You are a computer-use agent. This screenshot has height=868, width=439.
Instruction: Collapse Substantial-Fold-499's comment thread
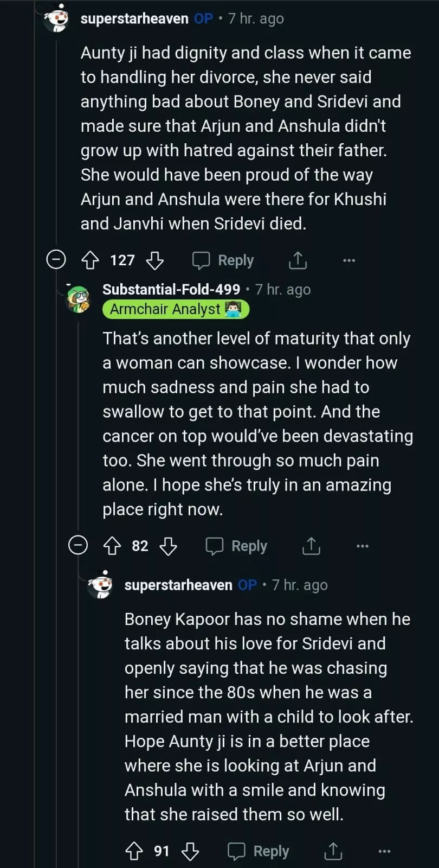[x=78, y=545]
